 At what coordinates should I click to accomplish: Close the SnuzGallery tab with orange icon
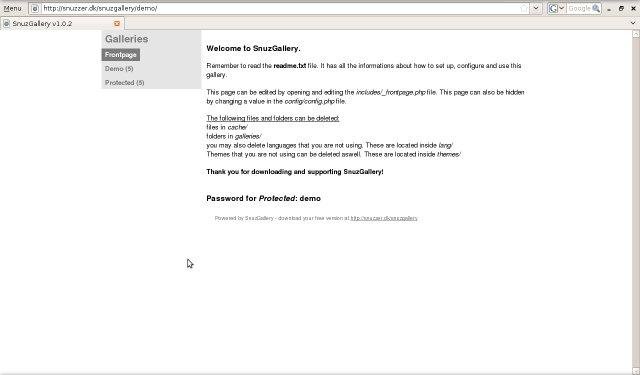tap(117, 24)
